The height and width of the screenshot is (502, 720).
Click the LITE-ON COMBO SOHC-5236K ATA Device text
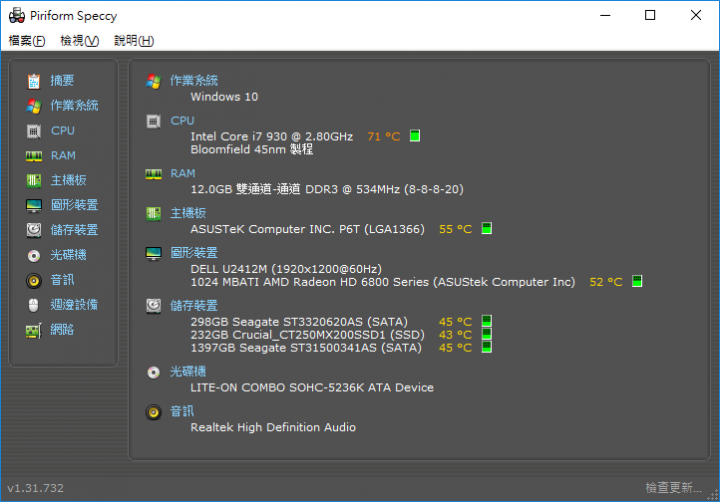(x=312, y=388)
